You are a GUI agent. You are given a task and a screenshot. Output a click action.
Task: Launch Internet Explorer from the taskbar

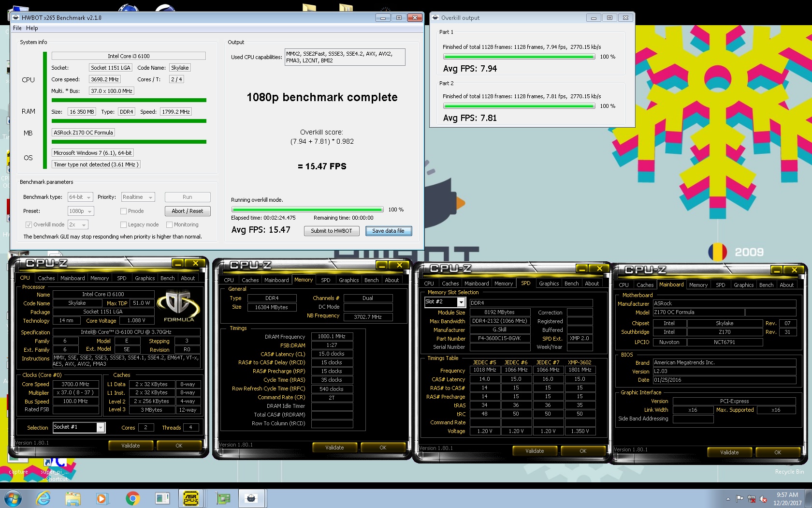[43, 498]
